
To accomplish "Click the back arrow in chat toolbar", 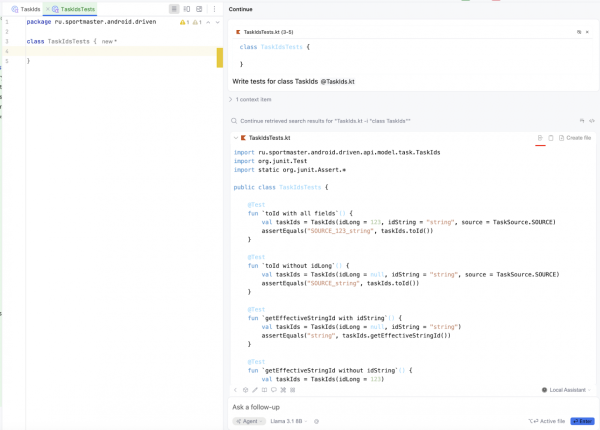I will point(236,390).
